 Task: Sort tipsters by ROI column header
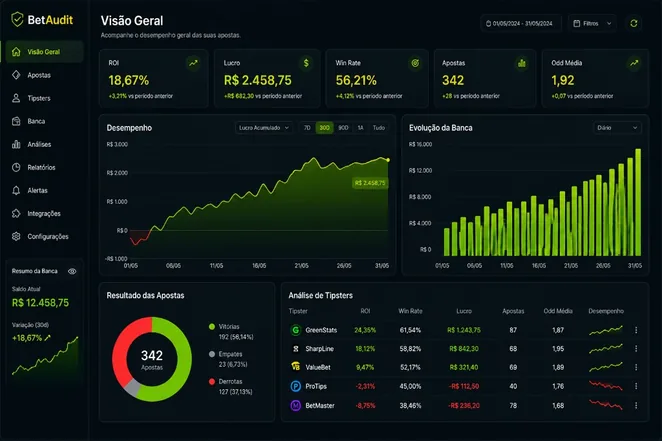(x=365, y=311)
